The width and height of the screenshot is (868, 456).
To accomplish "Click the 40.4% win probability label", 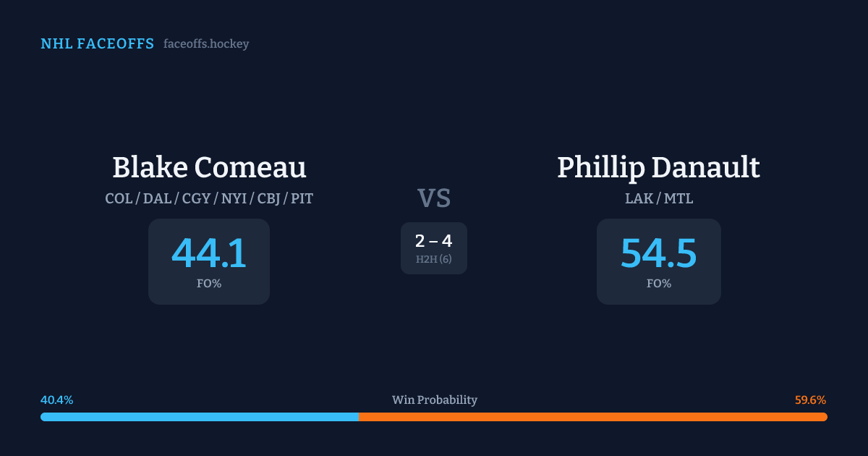I will [x=57, y=400].
